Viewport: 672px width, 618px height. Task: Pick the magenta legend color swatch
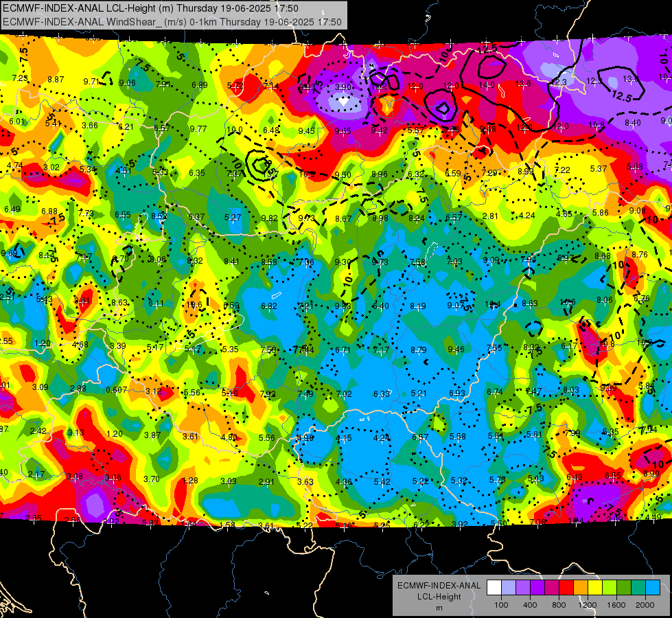pyautogui.click(x=552, y=588)
